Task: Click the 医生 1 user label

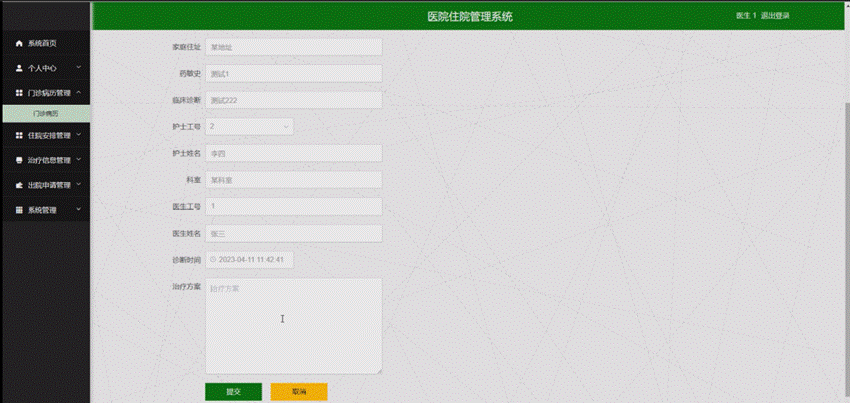Action: pyautogui.click(x=746, y=16)
